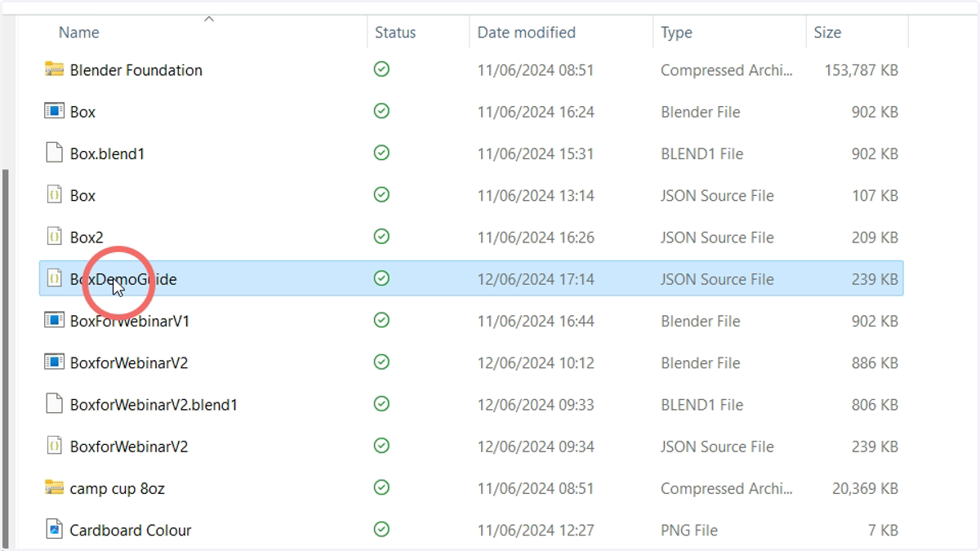Sort files by the Status column header
This screenshot has width=980, height=551.
(395, 33)
